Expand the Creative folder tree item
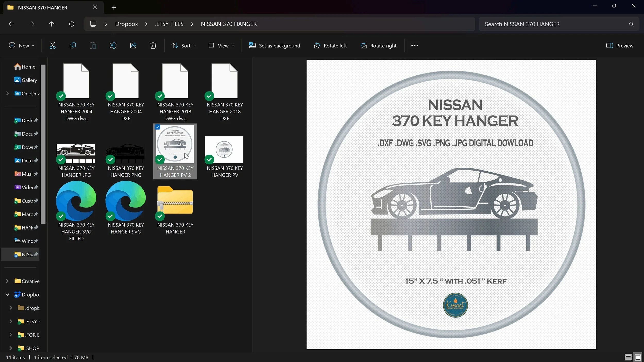The width and height of the screenshot is (644, 362). click(x=7, y=281)
